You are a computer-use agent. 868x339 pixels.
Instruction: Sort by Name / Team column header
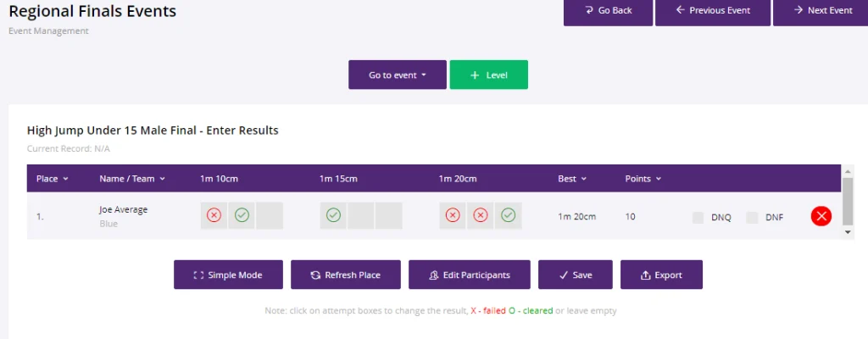click(132, 179)
